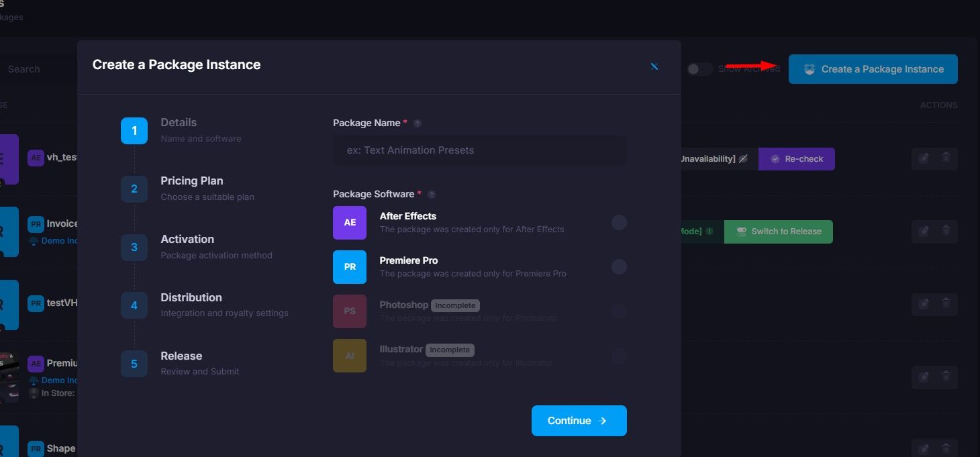The height and width of the screenshot is (457, 980).
Task: Click the Premiere Pro icon in the dialog
Action: pyautogui.click(x=349, y=266)
